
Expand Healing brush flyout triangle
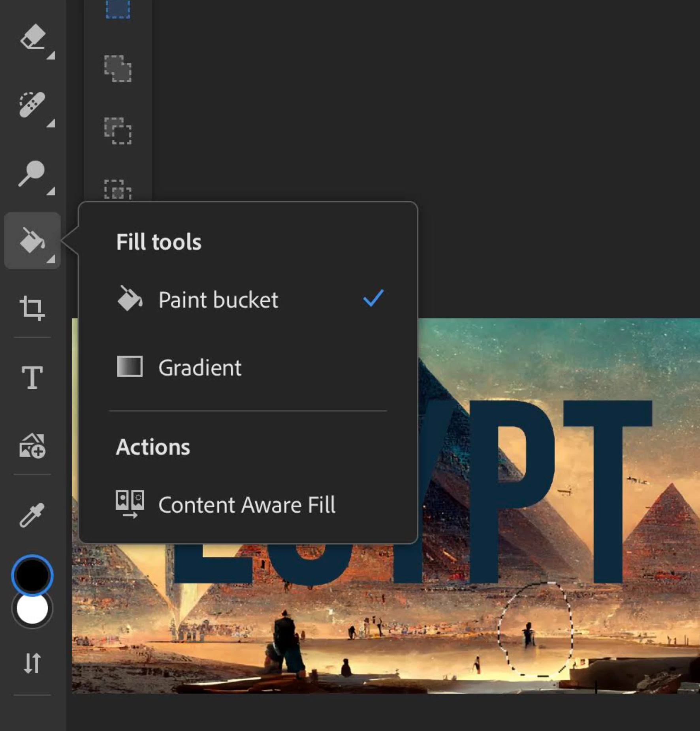(x=51, y=123)
